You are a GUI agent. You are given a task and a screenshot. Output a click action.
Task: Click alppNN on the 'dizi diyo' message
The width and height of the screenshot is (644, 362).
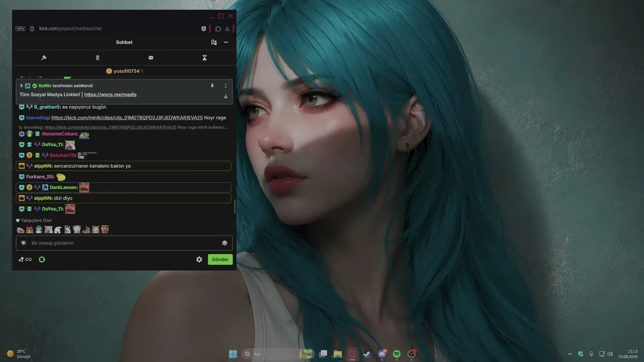tap(43, 198)
